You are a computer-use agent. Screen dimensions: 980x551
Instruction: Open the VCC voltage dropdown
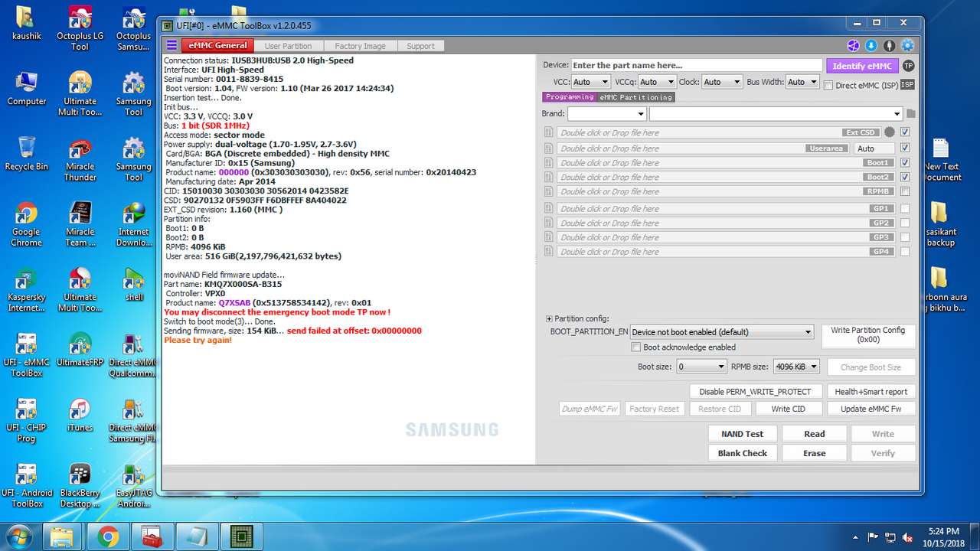590,82
